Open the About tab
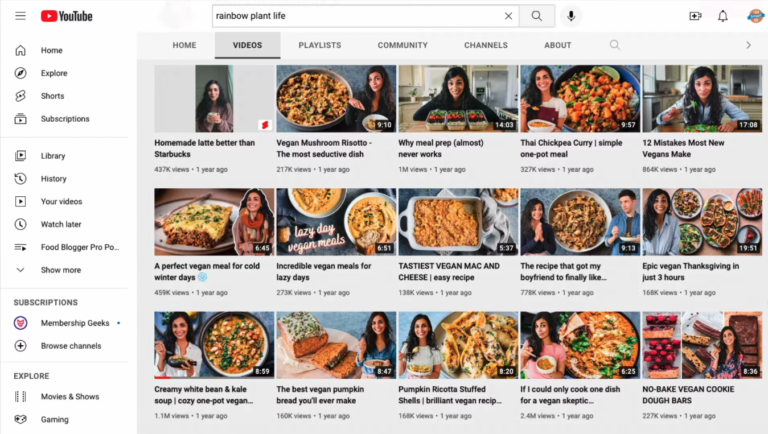This screenshot has width=768, height=434. [557, 45]
